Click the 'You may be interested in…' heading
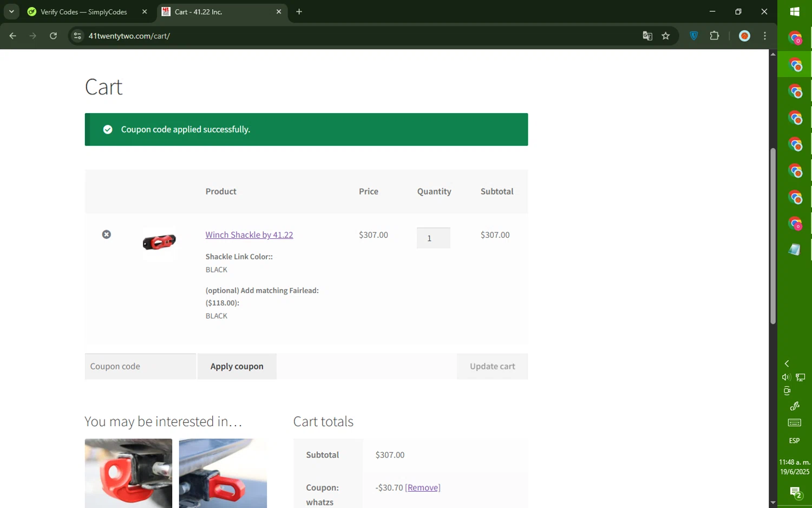The height and width of the screenshot is (508, 812). 163,421
